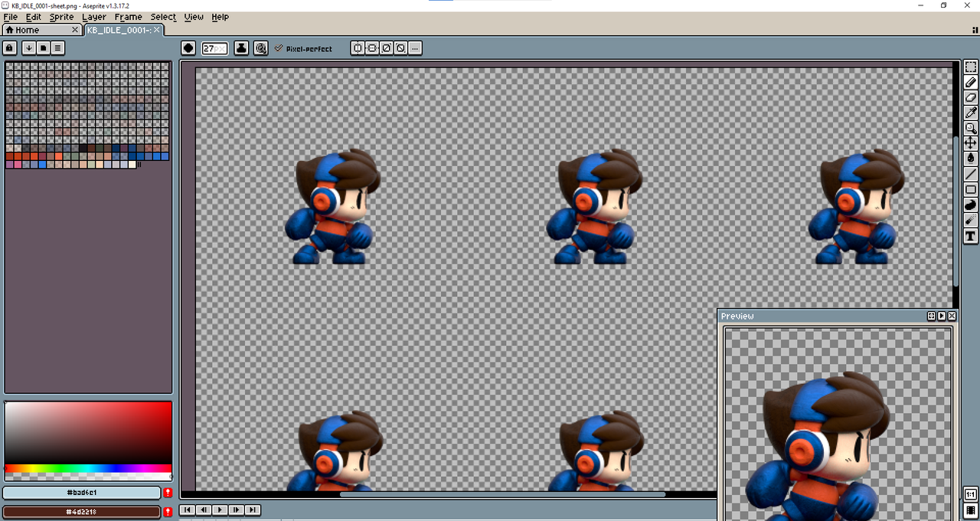980x521 pixels.
Task: Select the Blur tool
Action: pos(970,221)
